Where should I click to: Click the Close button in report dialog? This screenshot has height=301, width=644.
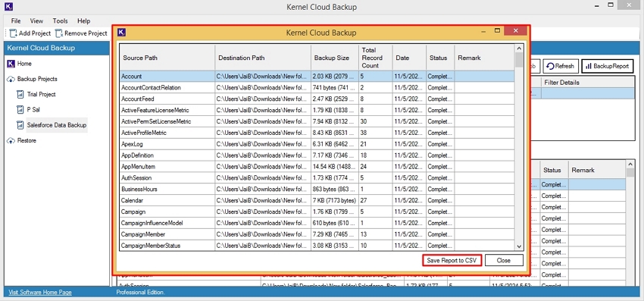504,260
